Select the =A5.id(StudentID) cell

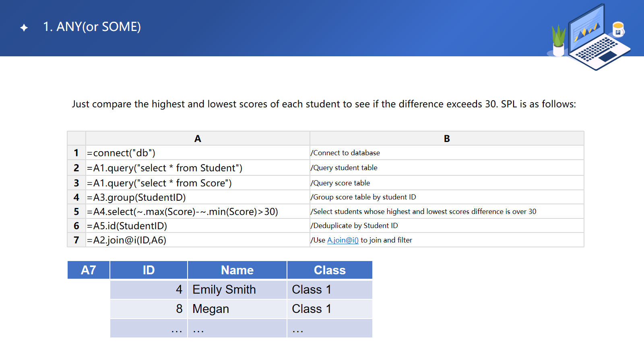click(197, 226)
